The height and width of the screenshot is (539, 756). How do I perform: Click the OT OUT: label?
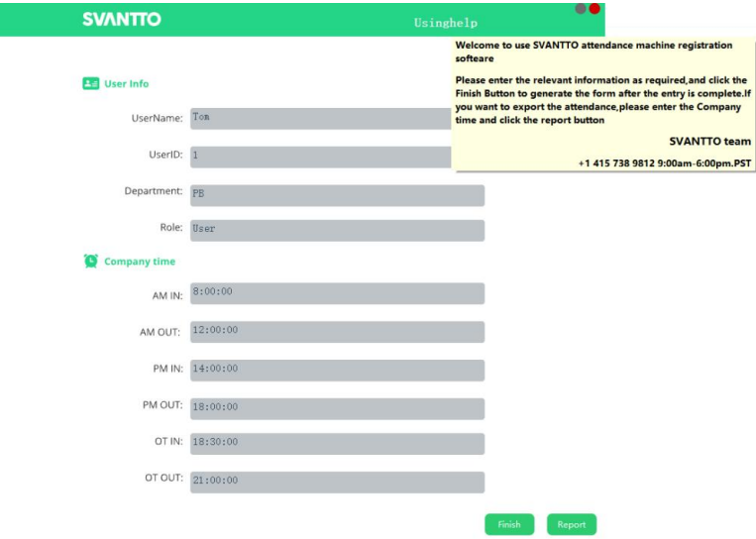[x=163, y=478]
